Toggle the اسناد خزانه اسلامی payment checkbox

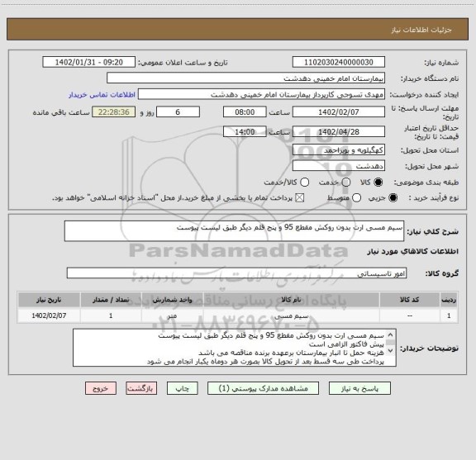pyautogui.click(x=300, y=198)
